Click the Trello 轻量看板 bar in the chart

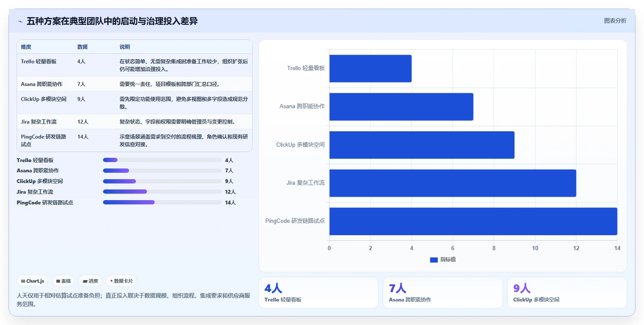(x=370, y=68)
